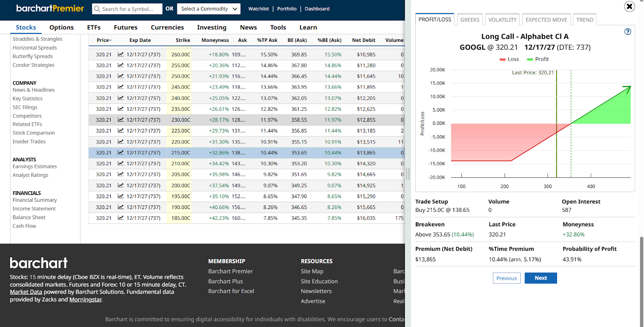Toggle the Loss legend series
Image resolution: width=644 pixels, height=327 pixels.
pyautogui.click(x=509, y=59)
